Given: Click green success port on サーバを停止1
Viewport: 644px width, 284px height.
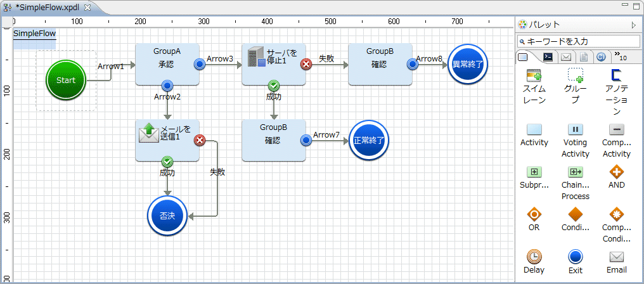Looking at the screenshot, I should point(274,86).
